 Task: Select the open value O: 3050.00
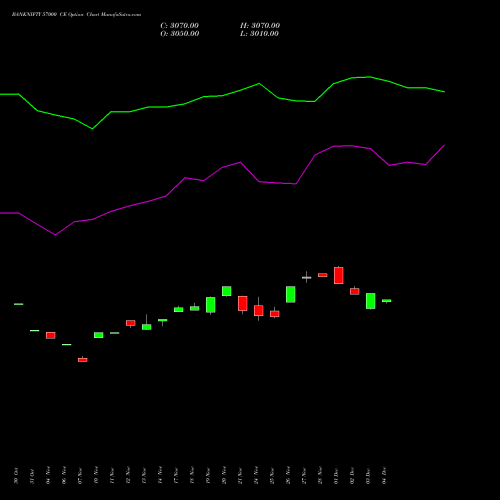tap(180, 34)
